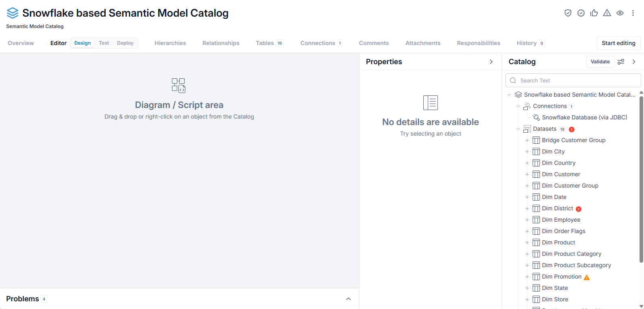This screenshot has height=309, width=644.
Task: Click the table icon for Dim Country
Action: [x=536, y=163]
